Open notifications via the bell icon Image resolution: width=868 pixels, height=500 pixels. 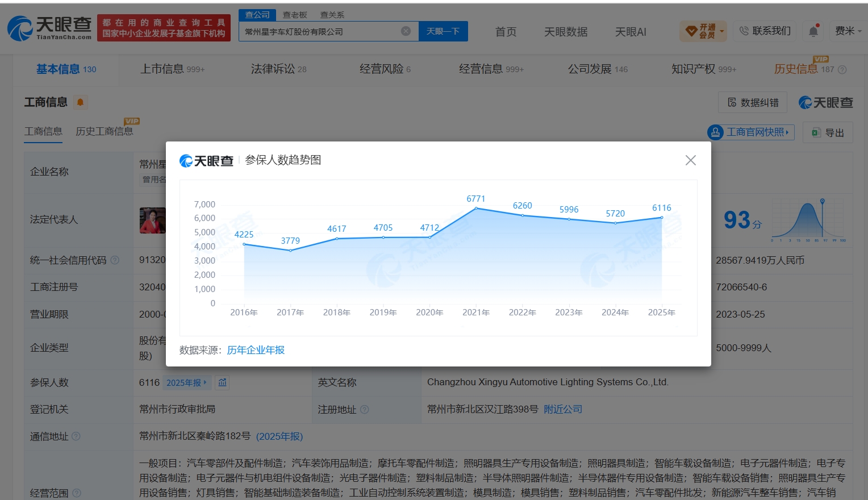813,31
